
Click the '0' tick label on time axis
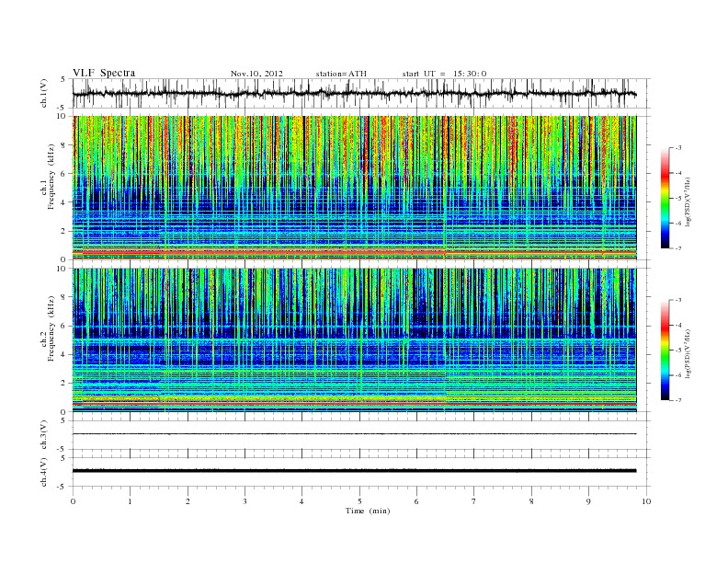coord(73,501)
